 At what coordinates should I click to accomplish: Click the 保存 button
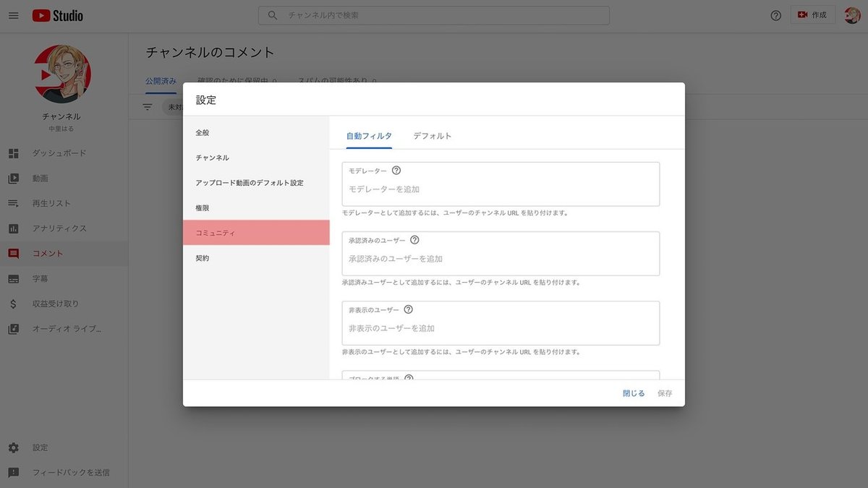665,393
